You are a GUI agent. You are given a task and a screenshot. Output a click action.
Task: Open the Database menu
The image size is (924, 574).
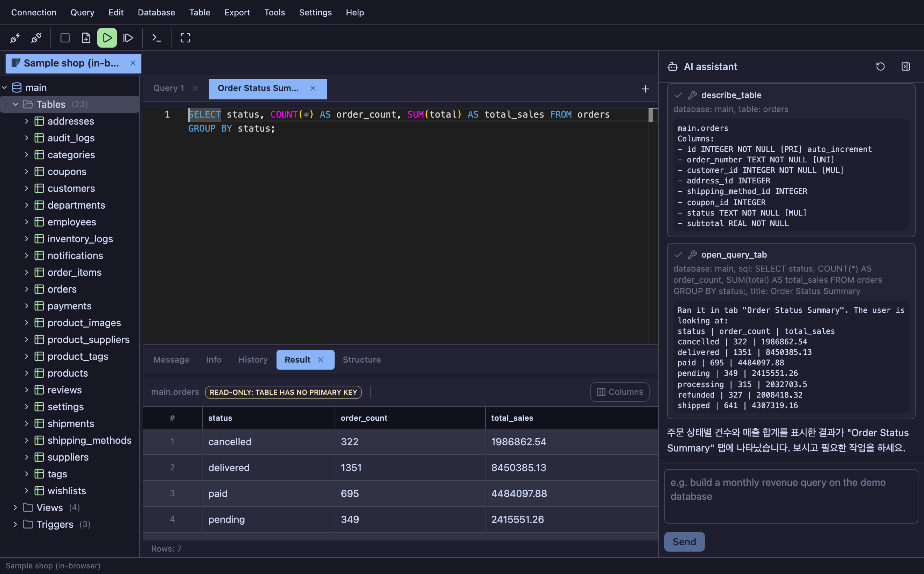coord(156,13)
